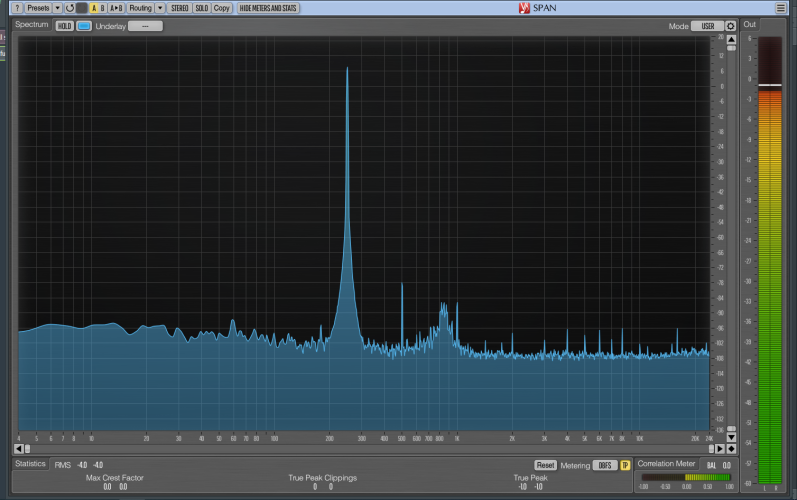This screenshot has width=797, height=500.
Task: Click the blank gray button beside undo
Action: pyautogui.click(x=81, y=8)
